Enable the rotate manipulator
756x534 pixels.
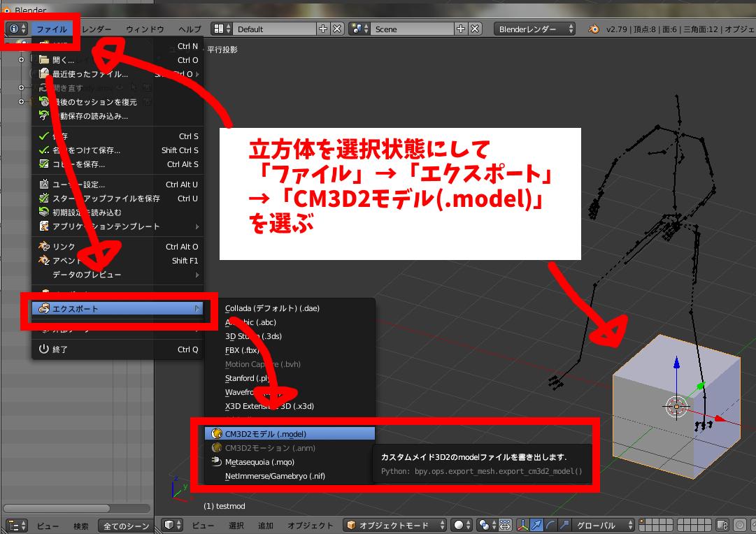550,525
